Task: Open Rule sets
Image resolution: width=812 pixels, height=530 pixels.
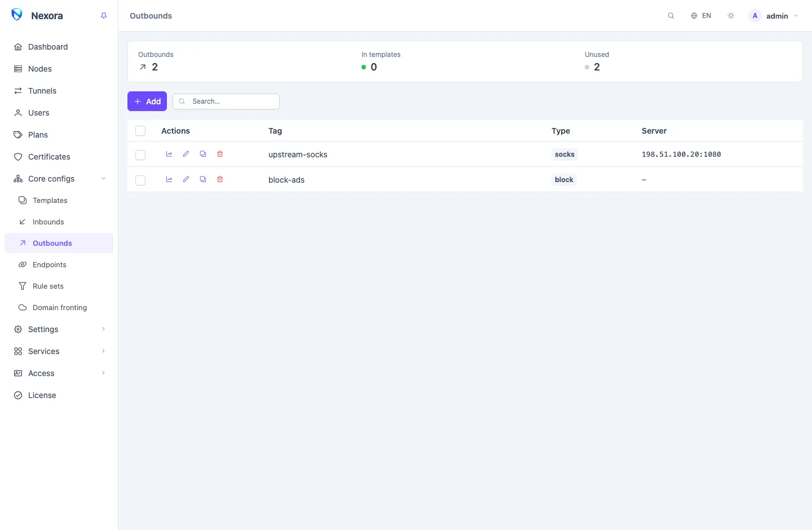Action: [x=59, y=286]
